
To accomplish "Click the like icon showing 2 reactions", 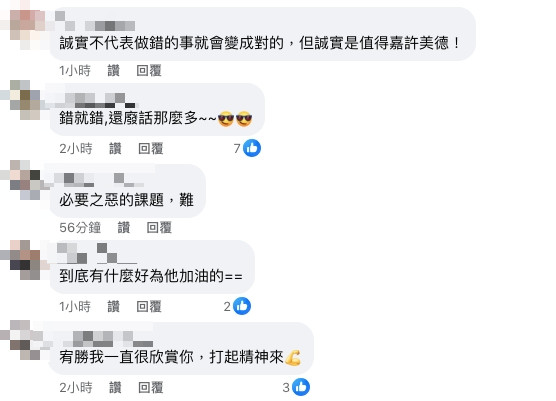I will pyautogui.click(x=242, y=306).
